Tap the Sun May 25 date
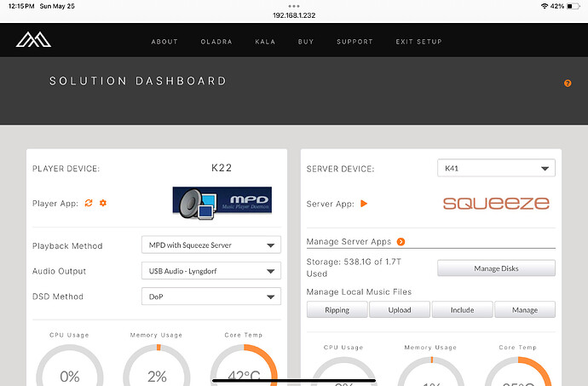The height and width of the screenshot is (386, 588). tap(57, 6)
